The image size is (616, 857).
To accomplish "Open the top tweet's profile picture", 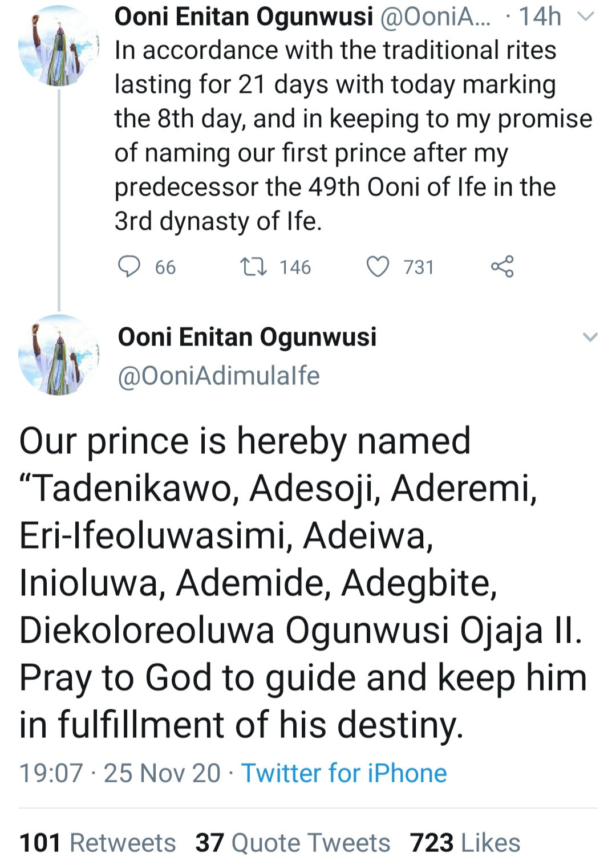I will click(x=59, y=47).
